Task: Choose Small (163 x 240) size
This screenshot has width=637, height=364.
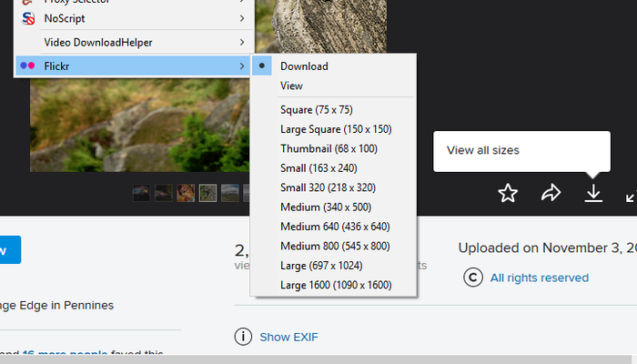Action: click(333, 168)
